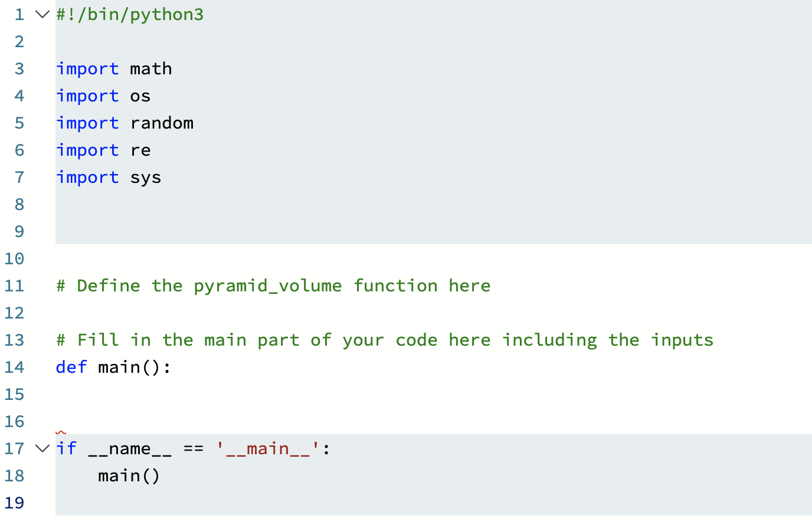Screen dimensions: 812x525
Task: Select the pyramid_volume function comment
Action: tap(273, 286)
